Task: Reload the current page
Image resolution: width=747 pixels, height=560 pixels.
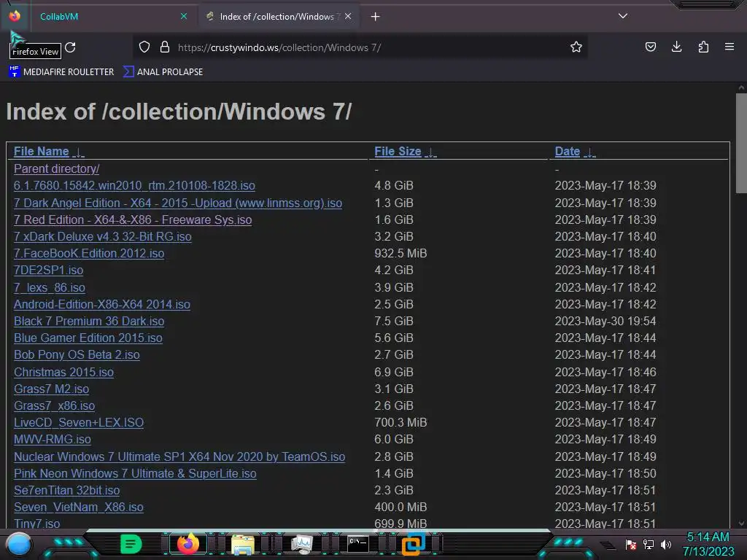Action: (71, 47)
